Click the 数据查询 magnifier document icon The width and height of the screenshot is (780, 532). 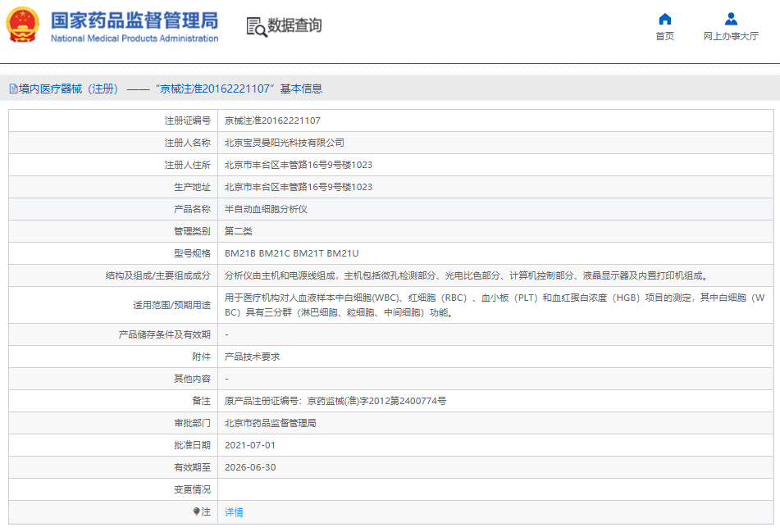click(x=257, y=26)
